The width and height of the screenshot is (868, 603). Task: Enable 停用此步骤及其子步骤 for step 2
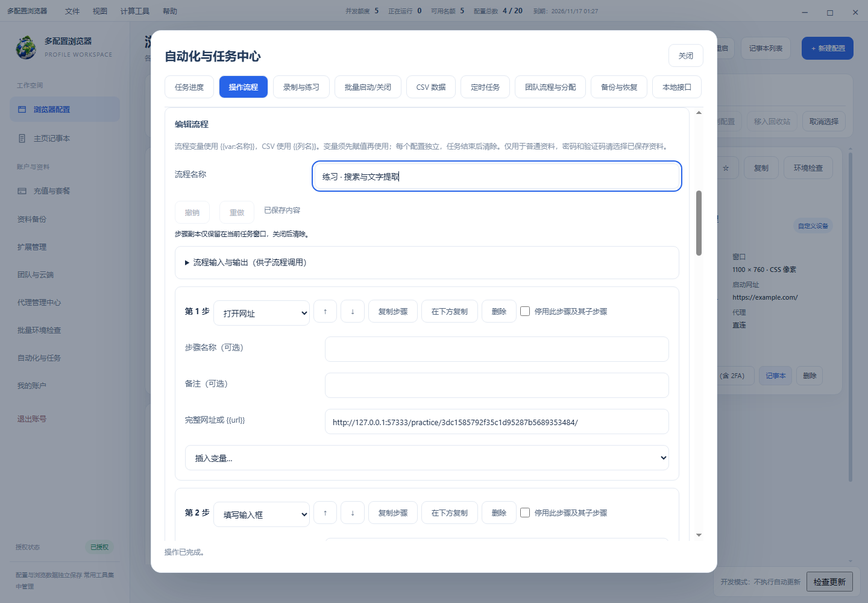pyautogui.click(x=525, y=513)
